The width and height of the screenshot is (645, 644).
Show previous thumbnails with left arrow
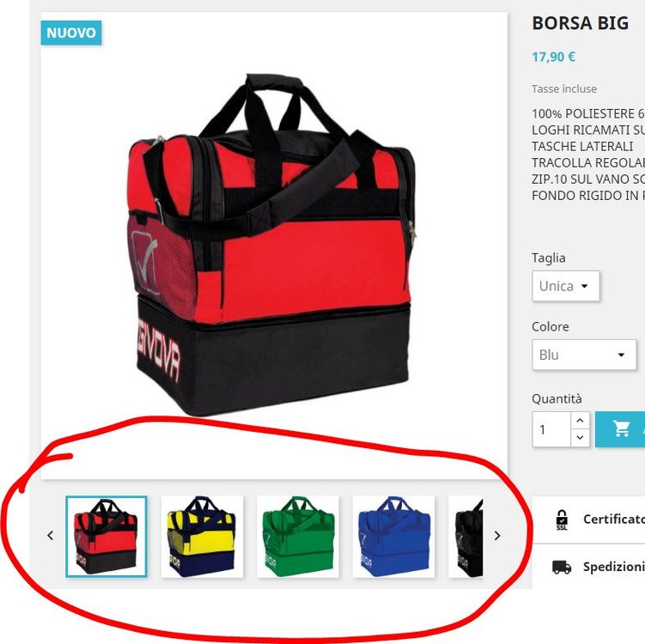pyautogui.click(x=50, y=536)
